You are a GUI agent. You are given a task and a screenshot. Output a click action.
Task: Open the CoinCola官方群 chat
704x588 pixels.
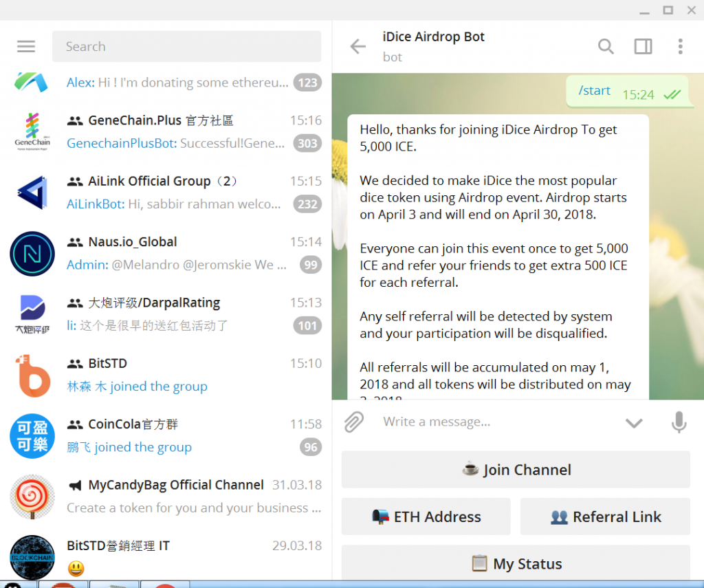(x=166, y=436)
